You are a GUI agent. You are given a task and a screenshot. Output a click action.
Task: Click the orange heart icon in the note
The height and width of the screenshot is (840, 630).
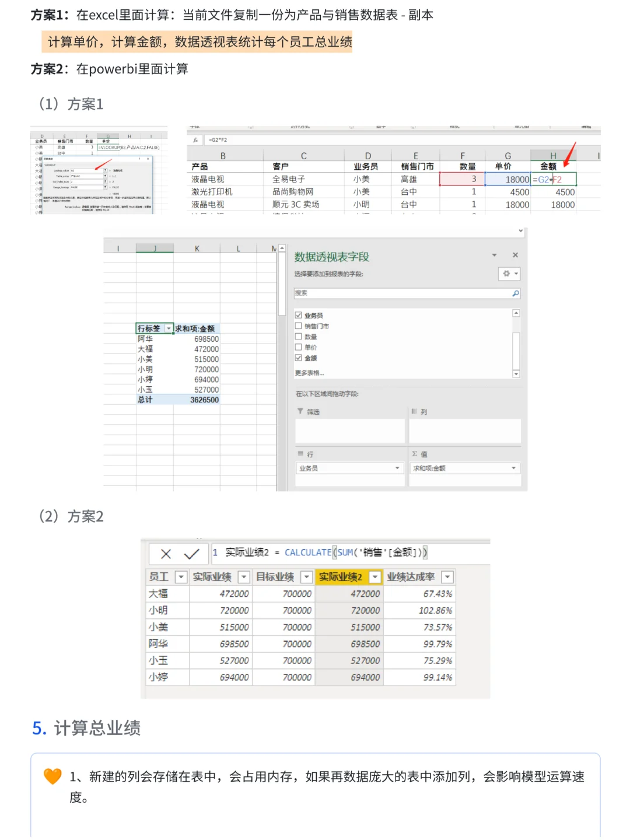(52, 776)
